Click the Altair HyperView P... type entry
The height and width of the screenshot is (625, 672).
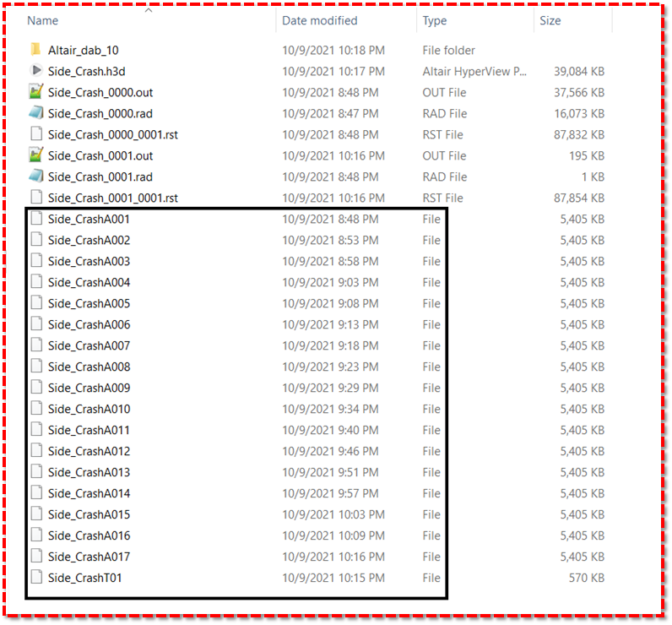(474, 71)
